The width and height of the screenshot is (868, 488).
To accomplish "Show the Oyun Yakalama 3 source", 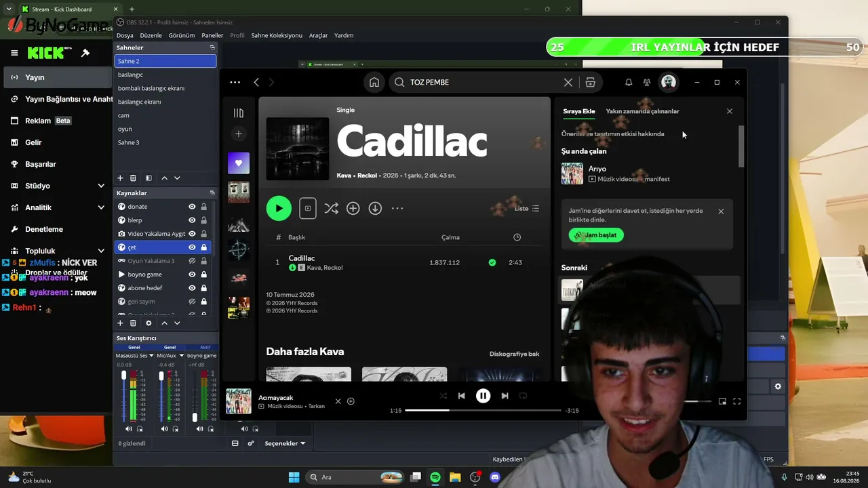I will pyautogui.click(x=192, y=261).
